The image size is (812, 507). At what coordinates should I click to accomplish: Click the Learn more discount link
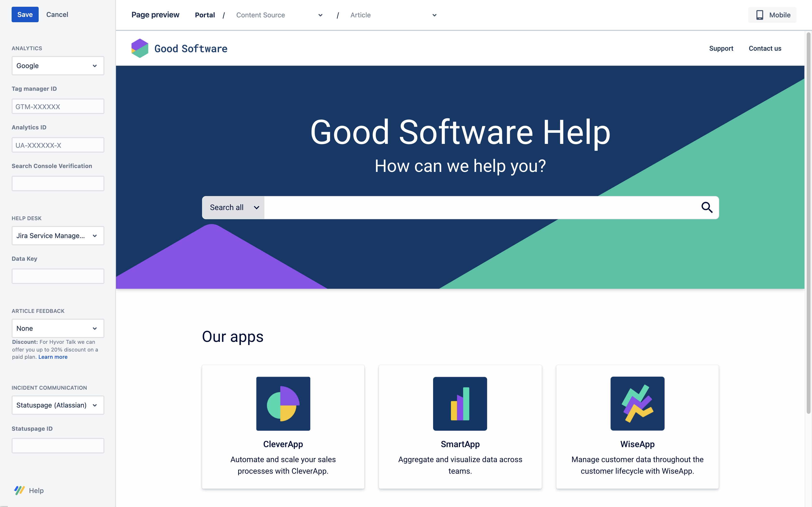(x=53, y=357)
